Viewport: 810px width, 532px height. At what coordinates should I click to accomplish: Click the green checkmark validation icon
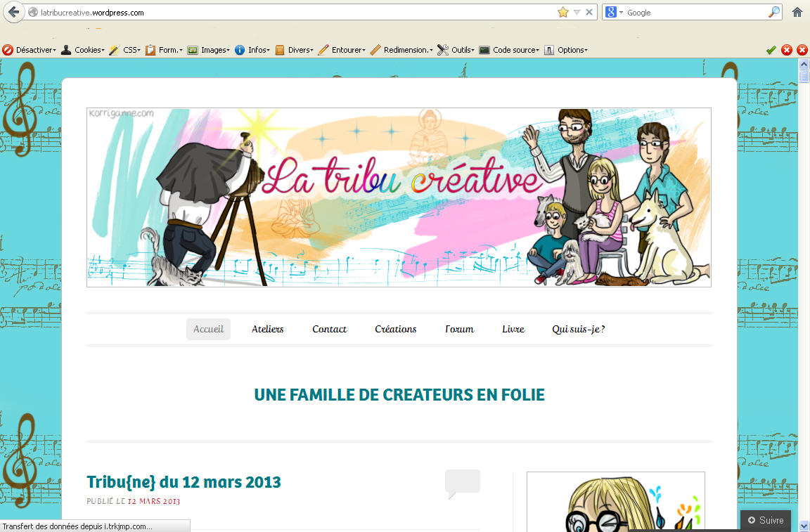coord(771,50)
